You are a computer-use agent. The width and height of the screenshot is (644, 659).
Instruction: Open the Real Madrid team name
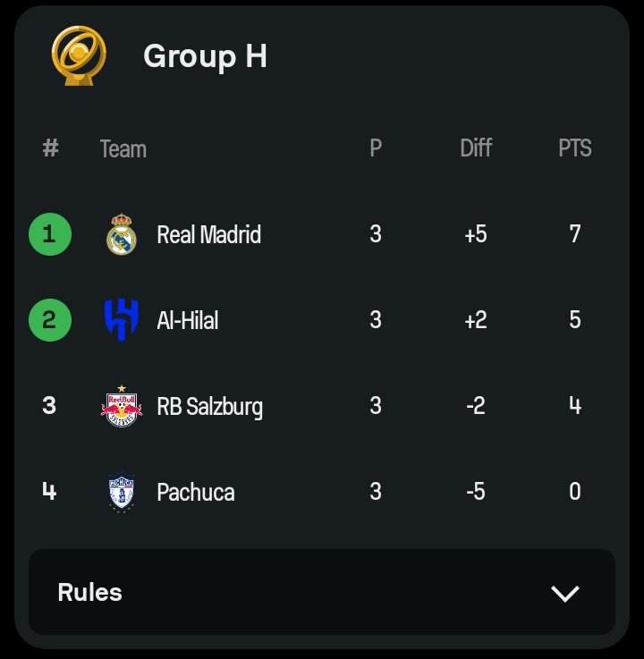coord(209,234)
